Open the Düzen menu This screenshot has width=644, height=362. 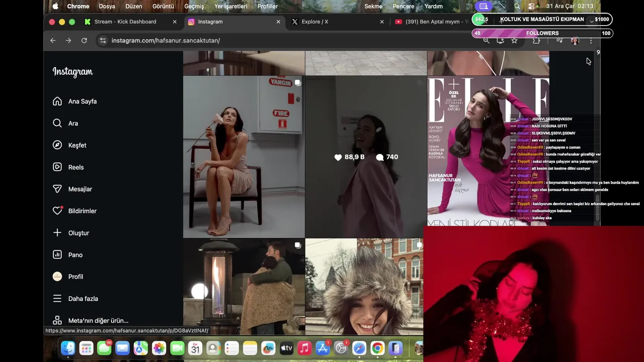[x=134, y=6]
